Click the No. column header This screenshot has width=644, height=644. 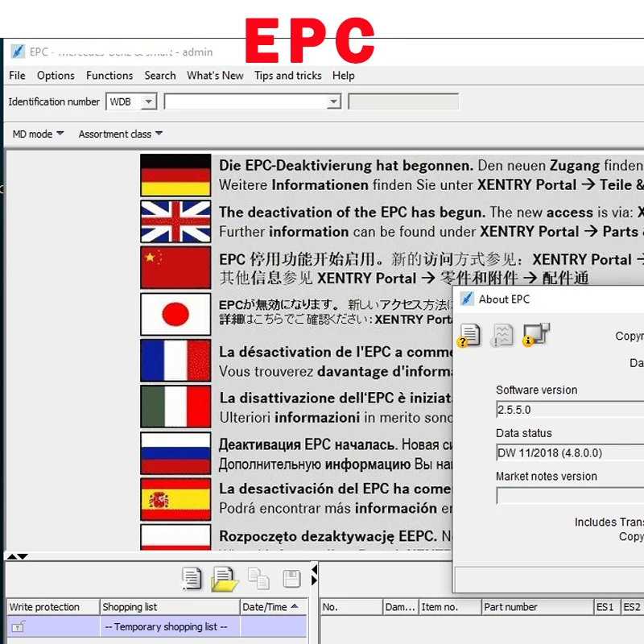[x=351, y=607]
